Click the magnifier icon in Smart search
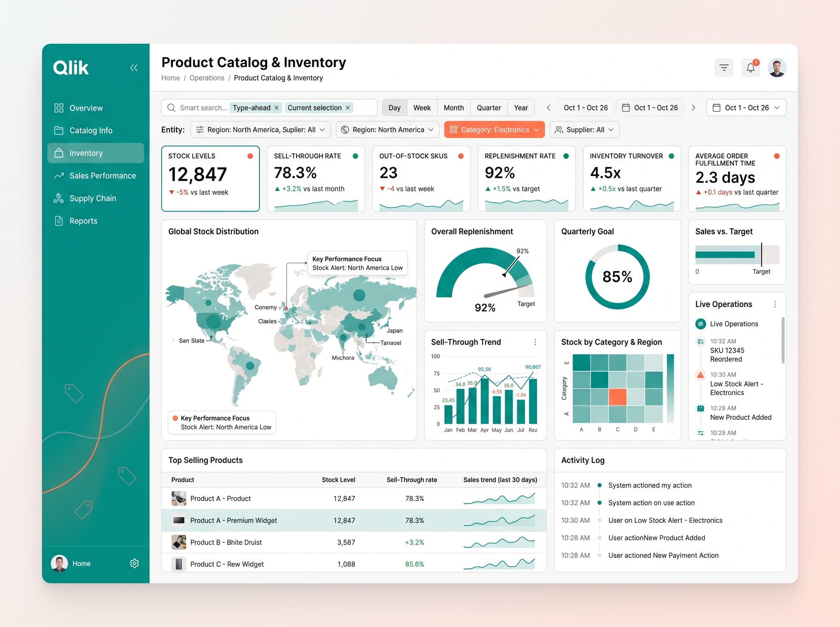 pyautogui.click(x=171, y=108)
